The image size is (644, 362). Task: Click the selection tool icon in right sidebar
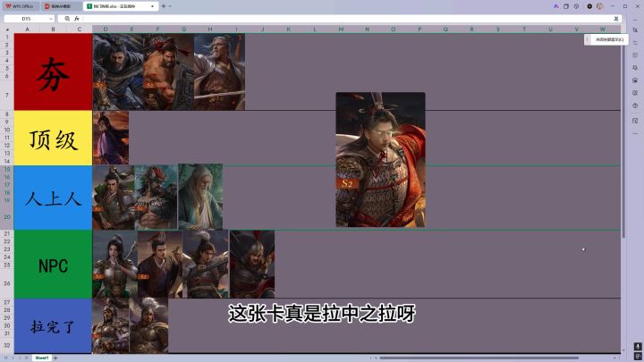coord(635,30)
